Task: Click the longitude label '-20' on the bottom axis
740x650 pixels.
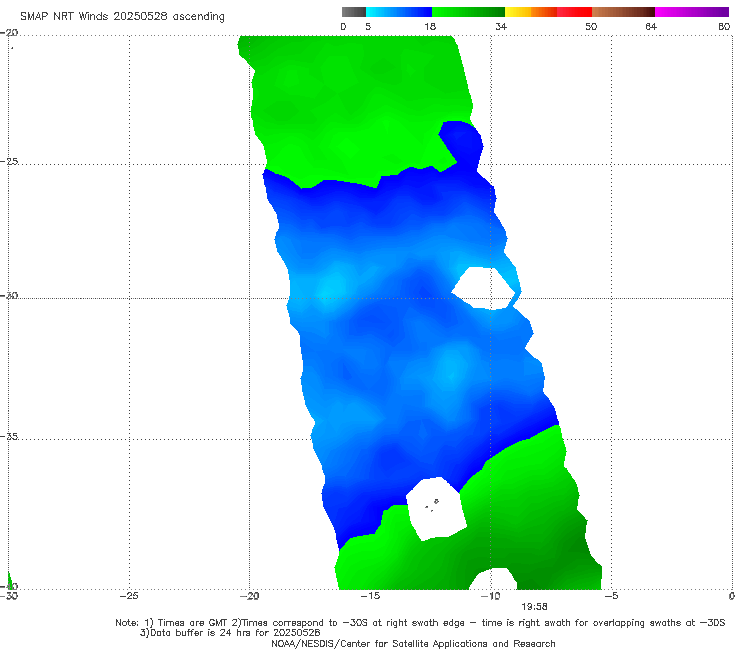Action: tap(249, 596)
